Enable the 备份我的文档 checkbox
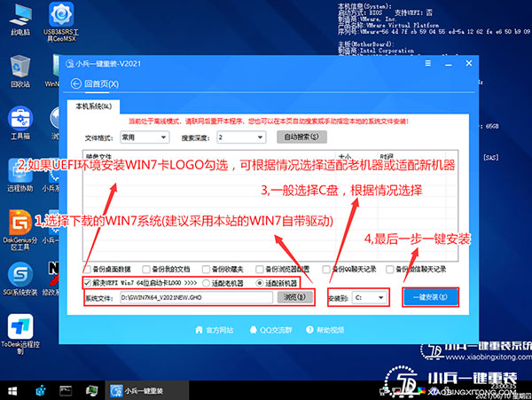This screenshot has width=532, height=400. pos(146,270)
